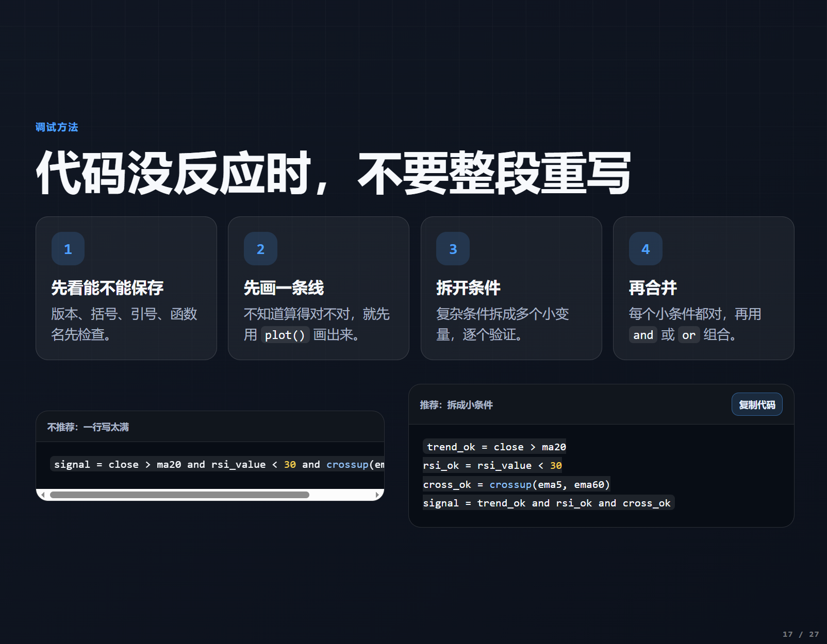Click the label 不推荐：一行写太满
Viewport: 827px width, 644px height.
88,427
